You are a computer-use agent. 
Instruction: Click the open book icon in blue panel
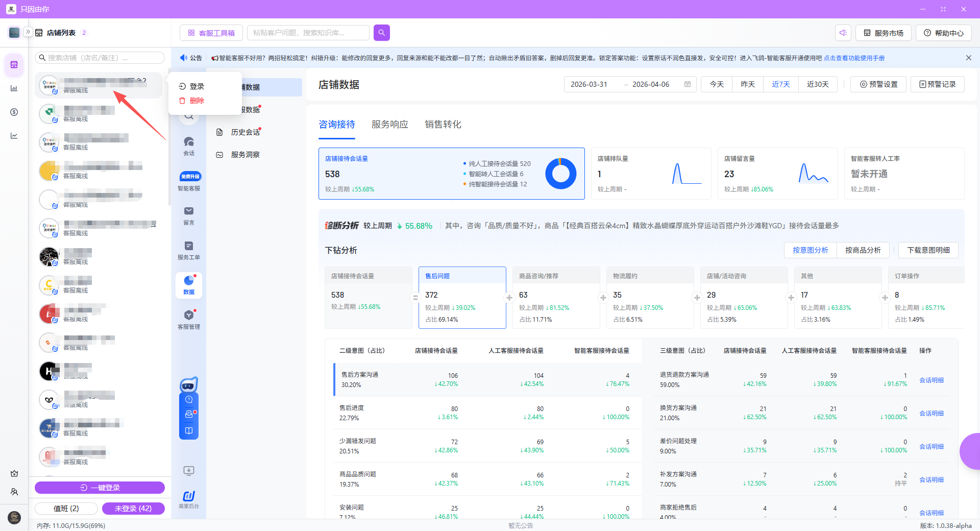pos(189,431)
